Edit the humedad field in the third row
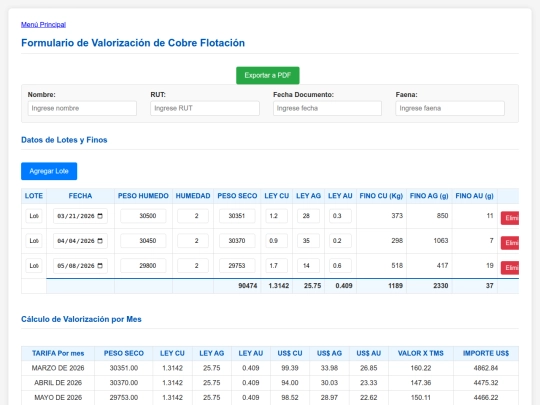The image size is (540, 405). pyautogui.click(x=193, y=266)
